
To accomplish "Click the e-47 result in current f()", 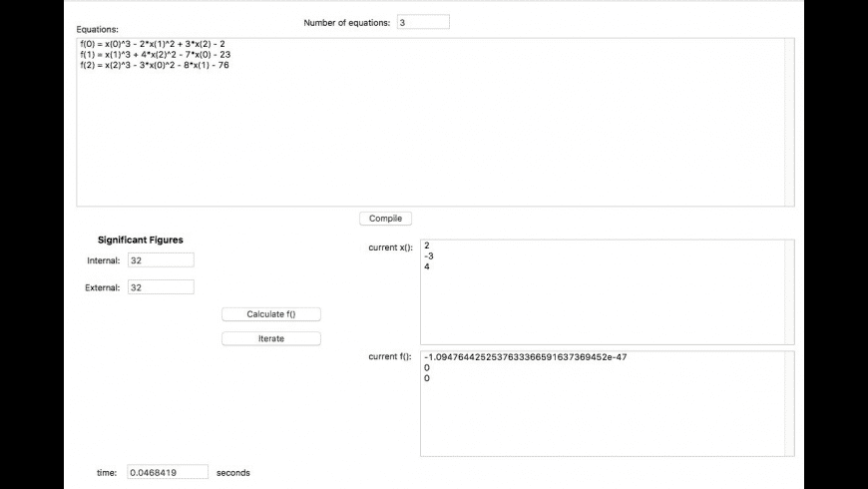I will pos(524,357).
